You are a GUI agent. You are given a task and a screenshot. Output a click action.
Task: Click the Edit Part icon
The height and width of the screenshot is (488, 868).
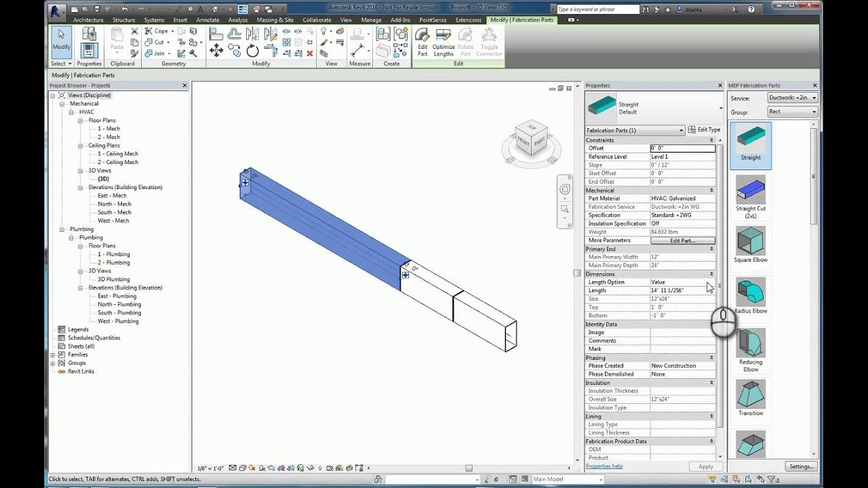tap(422, 43)
